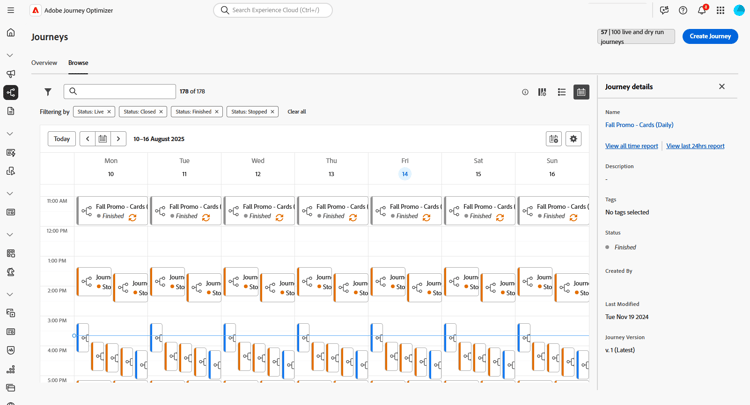The height and width of the screenshot is (405, 750).
Task: Select Monday's Fall Promo calendar event
Action: pos(112,211)
